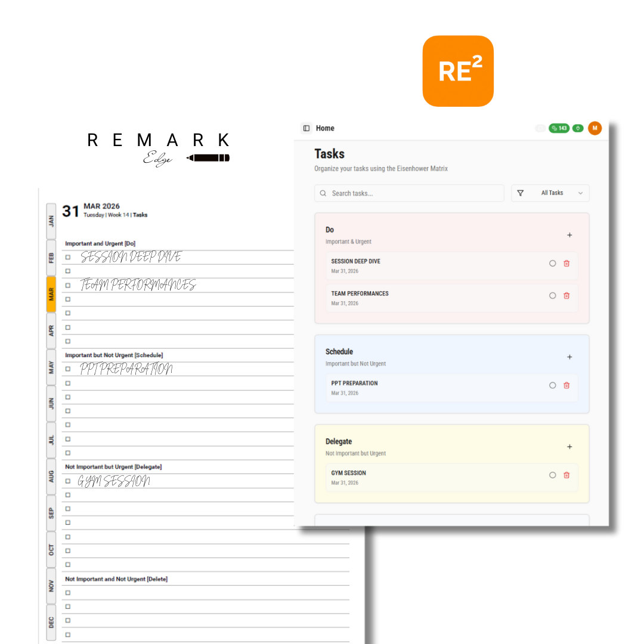Delete the GYM SESSION task

pos(566,475)
